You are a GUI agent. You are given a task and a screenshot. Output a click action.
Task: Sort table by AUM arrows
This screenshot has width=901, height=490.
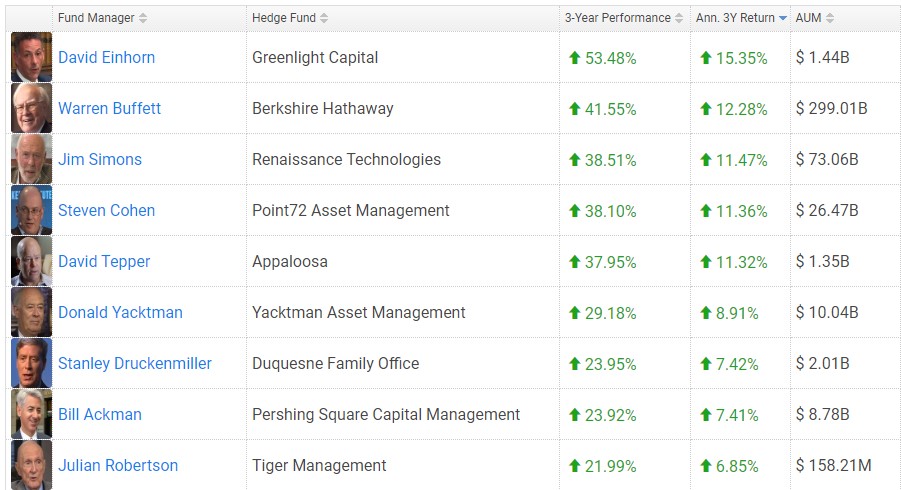pyautogui.click(x=830, y=18)
